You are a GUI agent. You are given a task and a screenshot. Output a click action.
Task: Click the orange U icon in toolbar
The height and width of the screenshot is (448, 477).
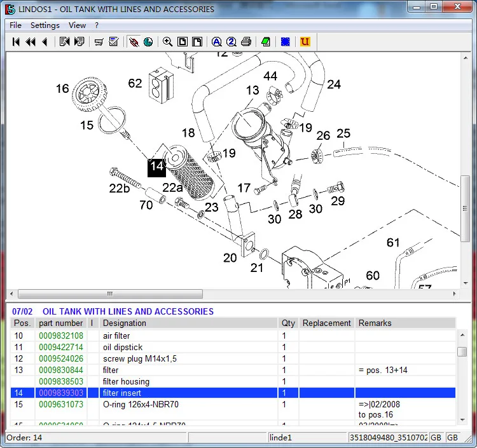pyautogui.click(x=305, y=42)
